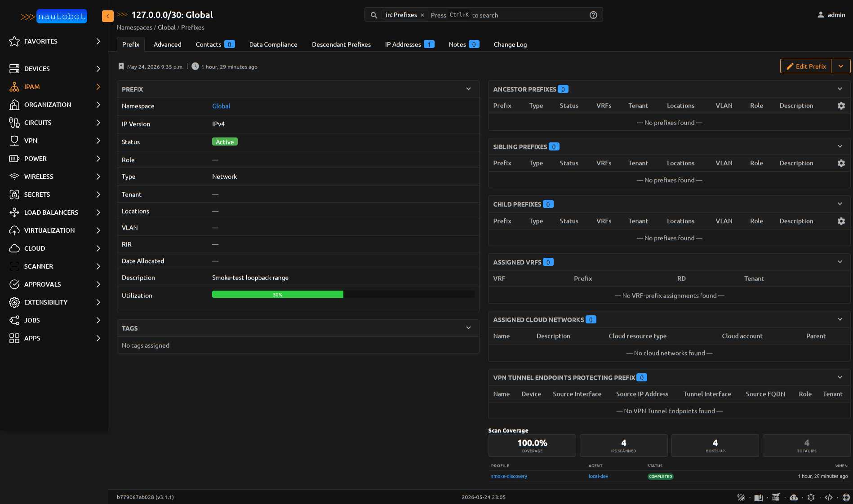Click the Load Balancers icon
853x504 pixels.
click(14, 212)
